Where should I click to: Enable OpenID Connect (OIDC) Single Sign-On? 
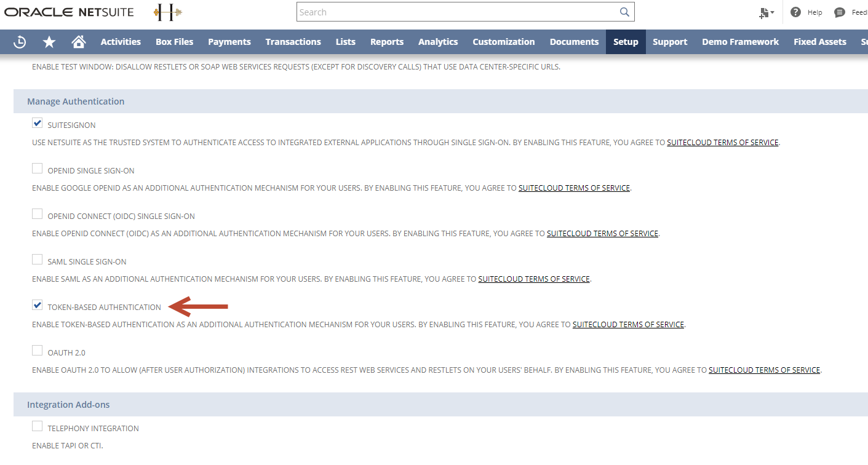[38, 214]
